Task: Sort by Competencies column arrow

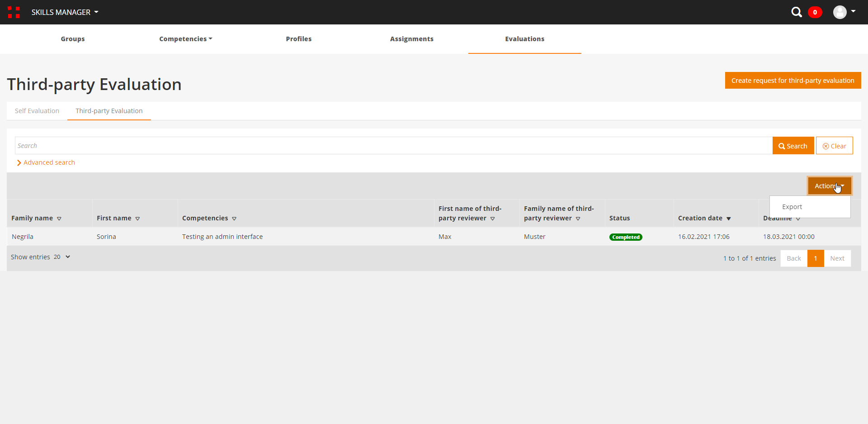Action: [x=234, y=219]
